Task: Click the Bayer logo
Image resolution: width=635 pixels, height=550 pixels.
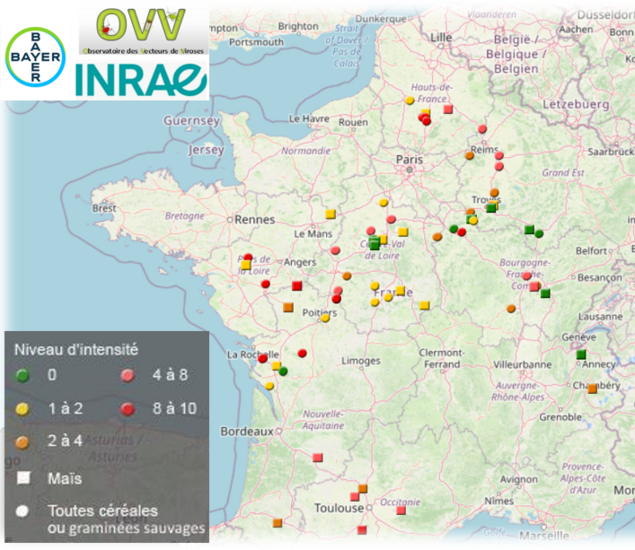Action: coord(36,56)
